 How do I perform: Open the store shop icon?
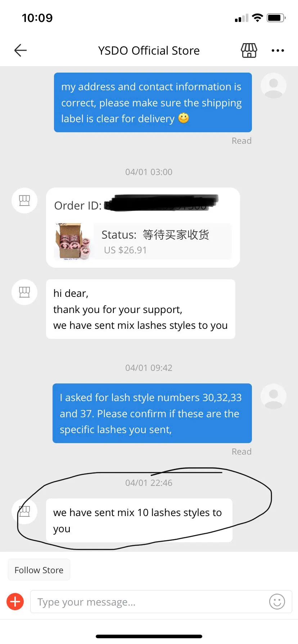(x=249, y=50)
